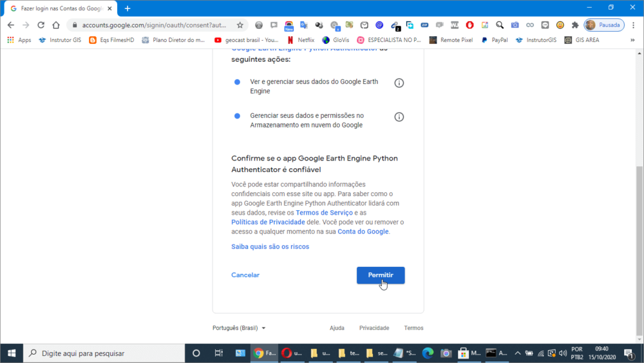The height and width of the screenshot is (363, 644).
Task: Open the Português (Brasil) language dropdown
Action: tap(239, 328)
